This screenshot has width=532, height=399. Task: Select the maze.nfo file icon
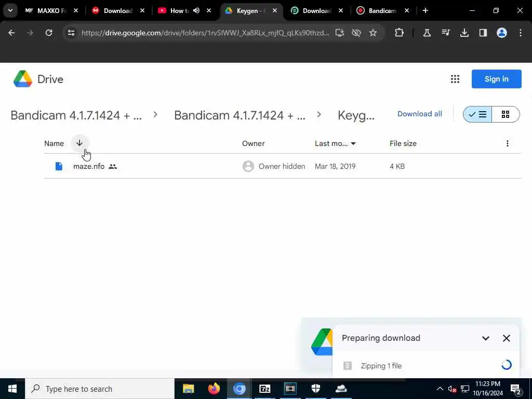point(59,166)
